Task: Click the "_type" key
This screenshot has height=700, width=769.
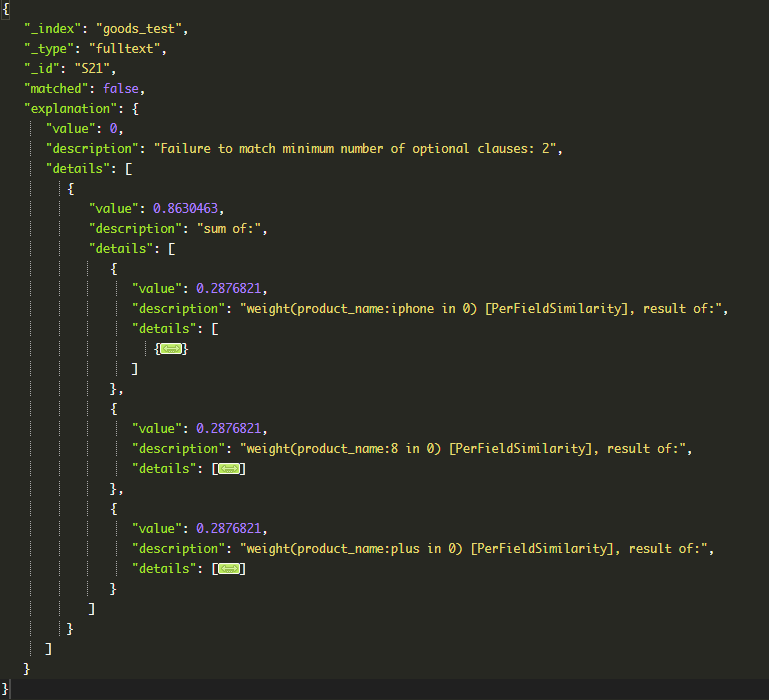Action: (49, 49)
